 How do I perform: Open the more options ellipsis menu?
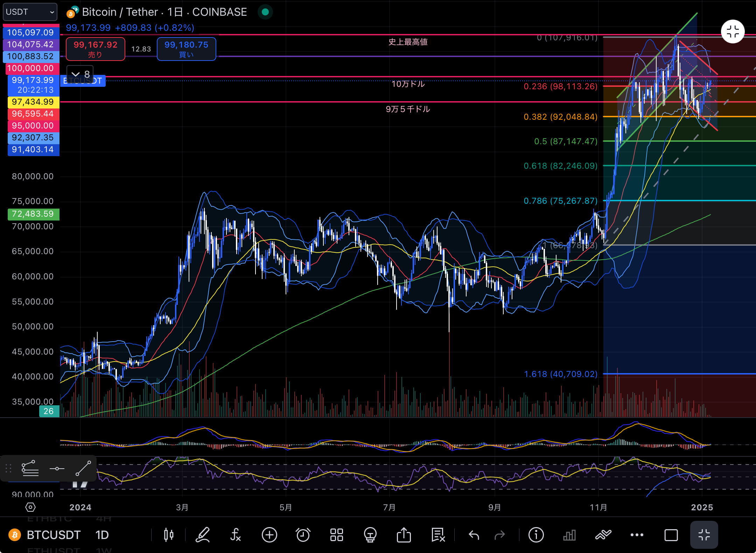637,535
